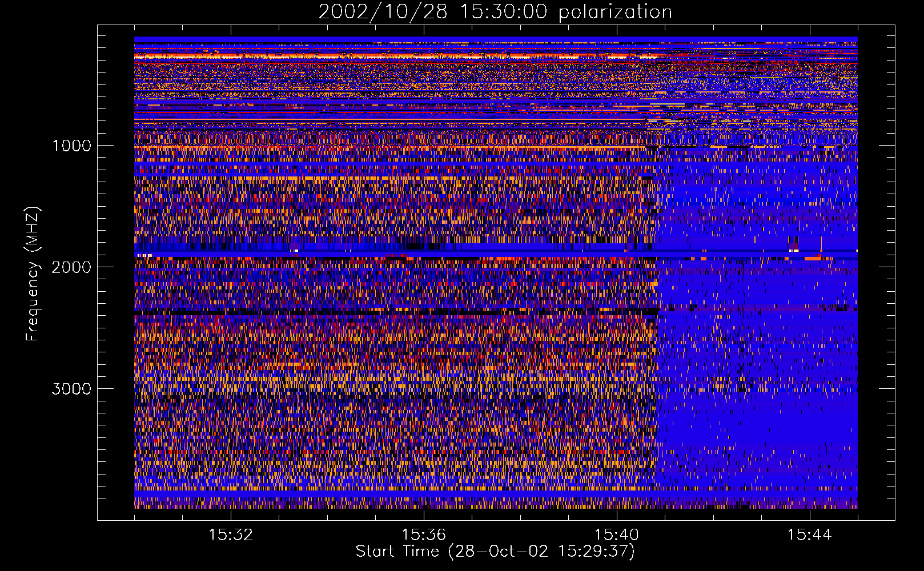Screen dimensions: 924x571
Task: Click the 15:32 time tick label
Action: tap(231, 535)
